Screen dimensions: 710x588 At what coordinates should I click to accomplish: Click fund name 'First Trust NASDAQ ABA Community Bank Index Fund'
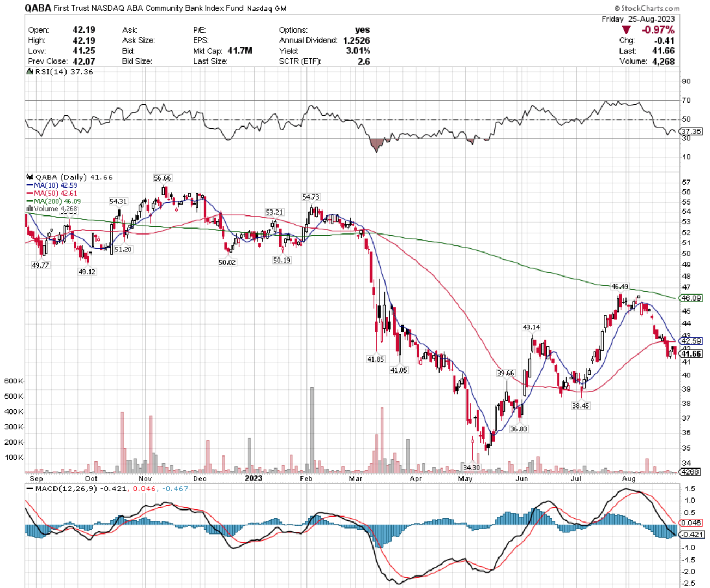point(149,8)
